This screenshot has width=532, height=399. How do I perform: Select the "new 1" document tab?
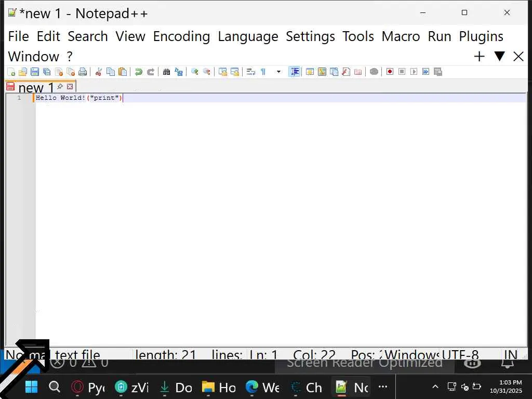pos(36,87)
